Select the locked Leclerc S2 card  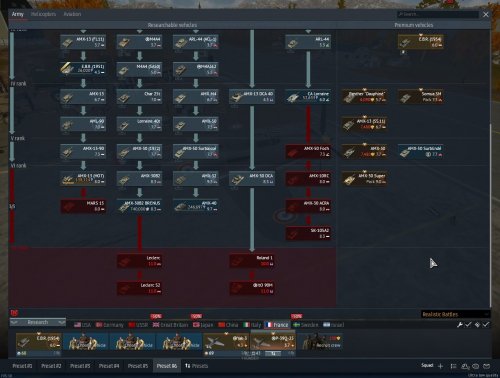point(140,288)
